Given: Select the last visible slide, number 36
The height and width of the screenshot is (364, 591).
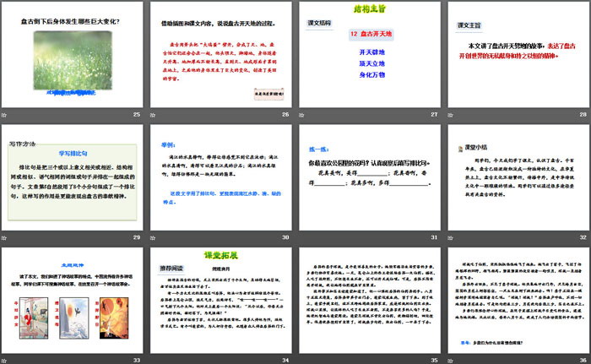Looking at the screenshot, I should pyautogui.click(x=517, y=299).
